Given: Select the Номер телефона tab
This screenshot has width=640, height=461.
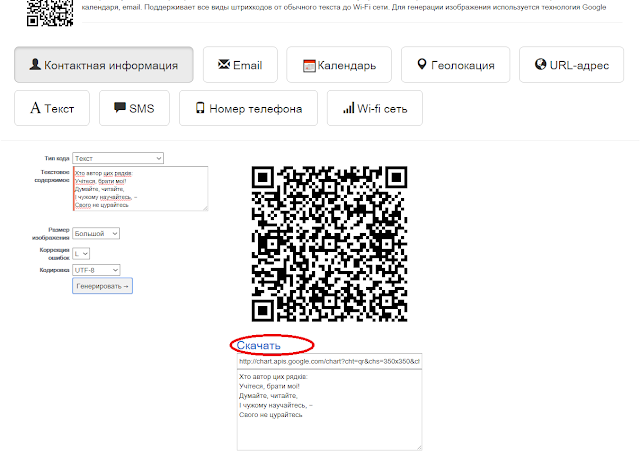Looking at the screenshot, I should tap(248, 108).
